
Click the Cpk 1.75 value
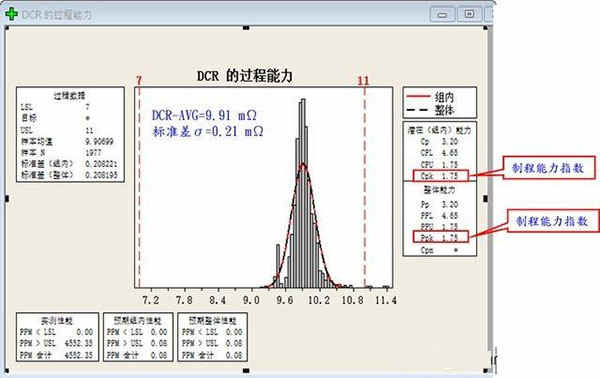(450, 176)
